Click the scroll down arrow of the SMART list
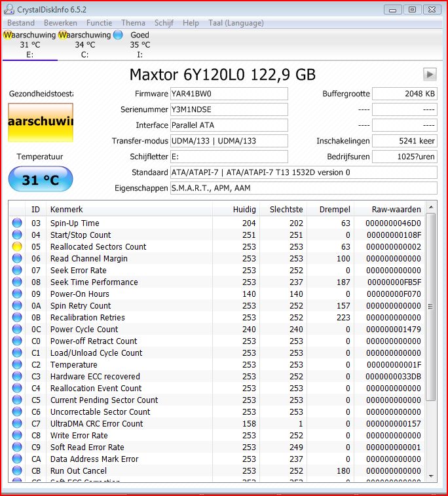This screenshot has height=496, width=448. (430, 476)
